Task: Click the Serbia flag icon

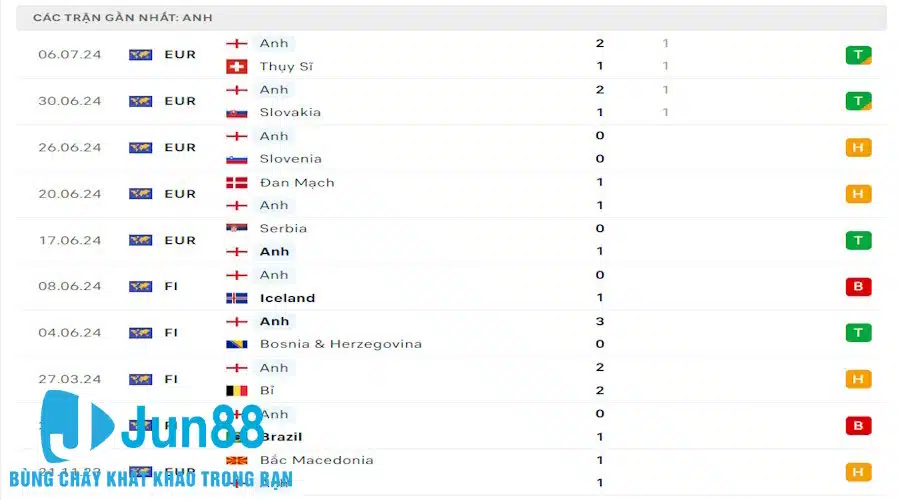Action: tap(236, 228)
